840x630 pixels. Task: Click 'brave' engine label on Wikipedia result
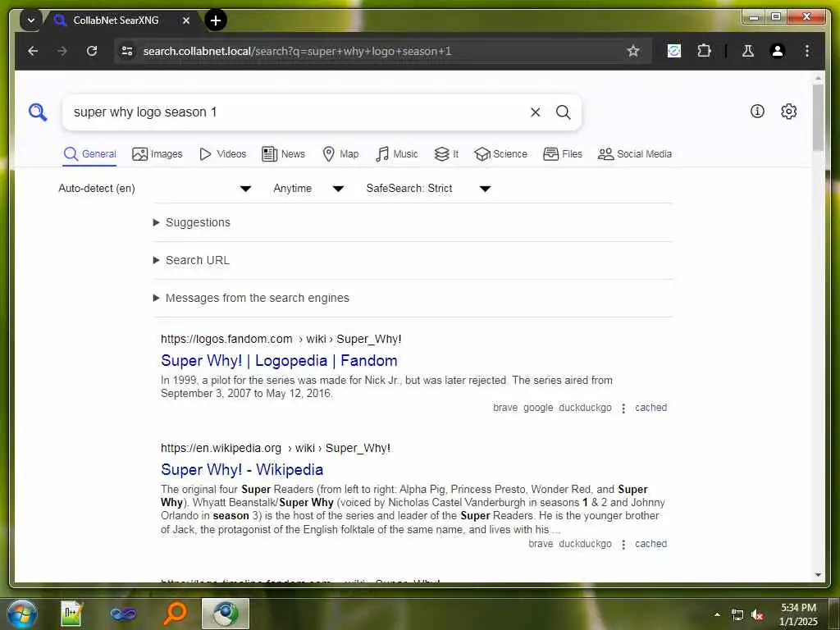[541, 544]
